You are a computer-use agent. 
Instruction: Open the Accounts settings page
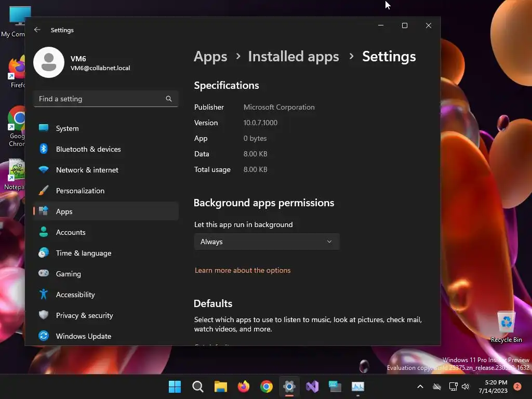click(x=106, y=232)
